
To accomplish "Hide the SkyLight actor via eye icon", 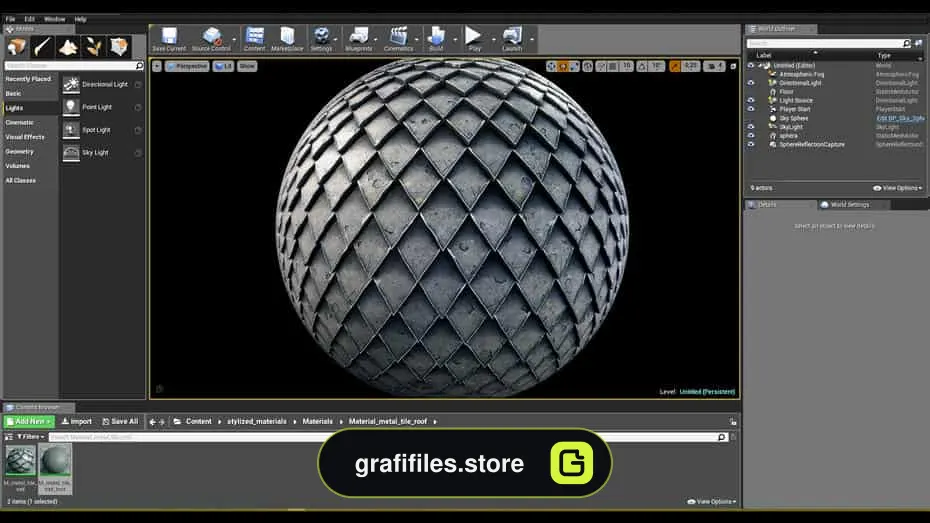I will (x=751, y=127).
